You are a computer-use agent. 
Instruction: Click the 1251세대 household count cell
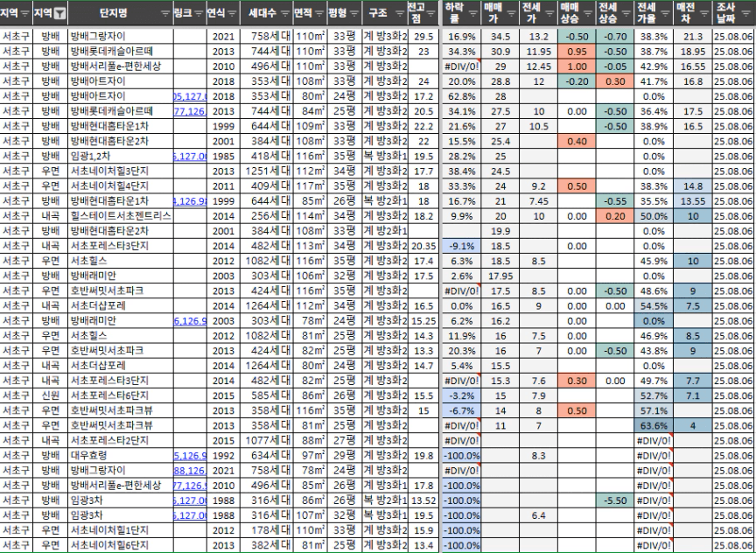click(x=267, y=171)
